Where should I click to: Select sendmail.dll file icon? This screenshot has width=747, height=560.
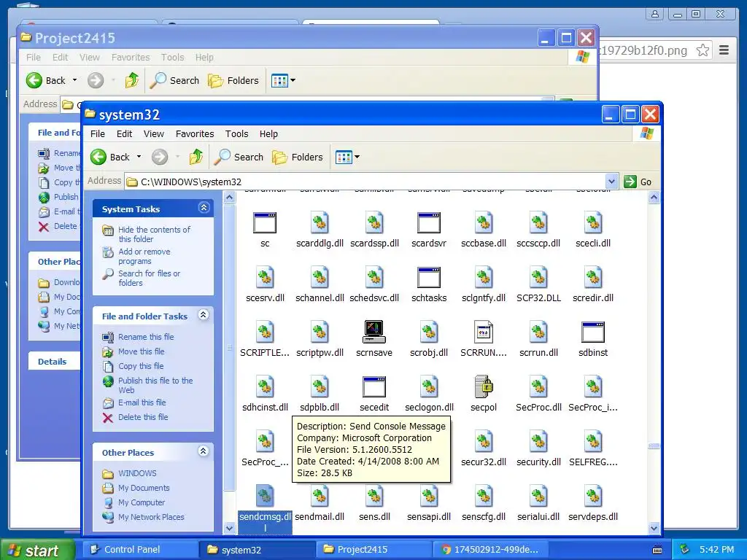(x=320, y=496)
